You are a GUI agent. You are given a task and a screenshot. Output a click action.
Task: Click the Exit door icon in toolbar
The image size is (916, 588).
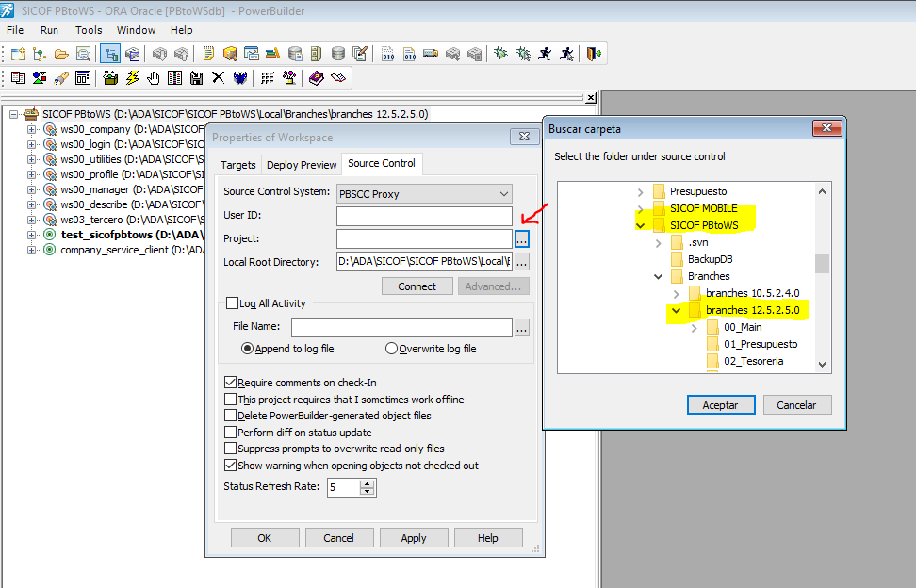[593, 55]
